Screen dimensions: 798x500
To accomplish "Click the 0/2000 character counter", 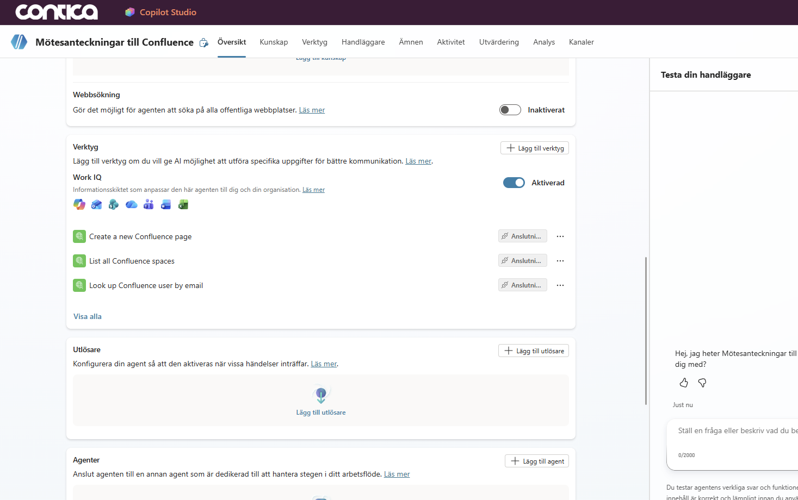I will coord(686,455).
